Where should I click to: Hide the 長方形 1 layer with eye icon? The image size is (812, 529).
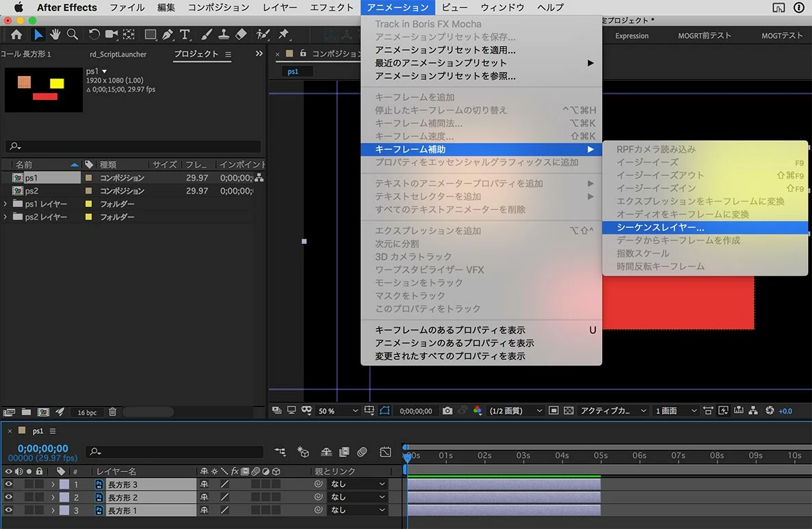tap(8, 510)
